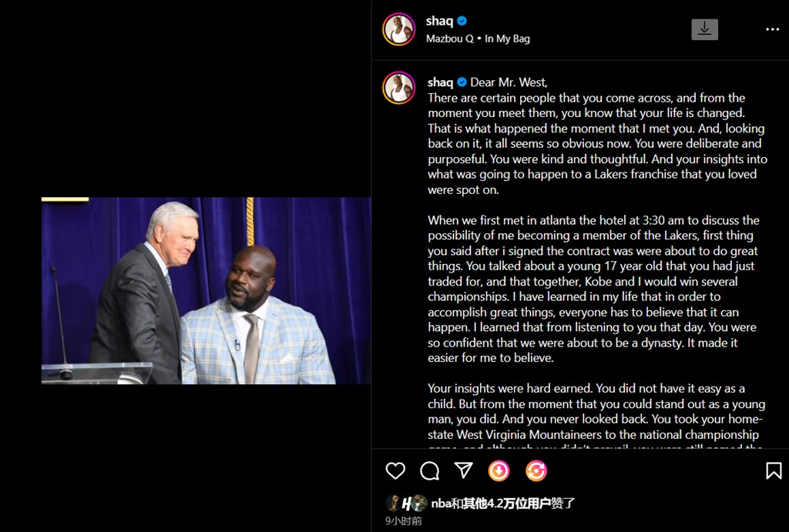Click the liker avatars beside nba
The width and height of the screenshot is (789, 532).
click(x=407, y=504)
